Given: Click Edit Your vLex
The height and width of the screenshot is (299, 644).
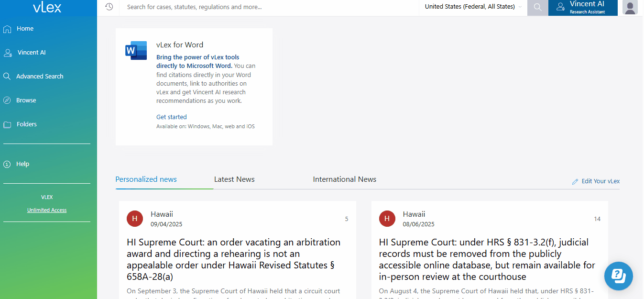Looking at the screenshot, I should click(x=600, y=181).
